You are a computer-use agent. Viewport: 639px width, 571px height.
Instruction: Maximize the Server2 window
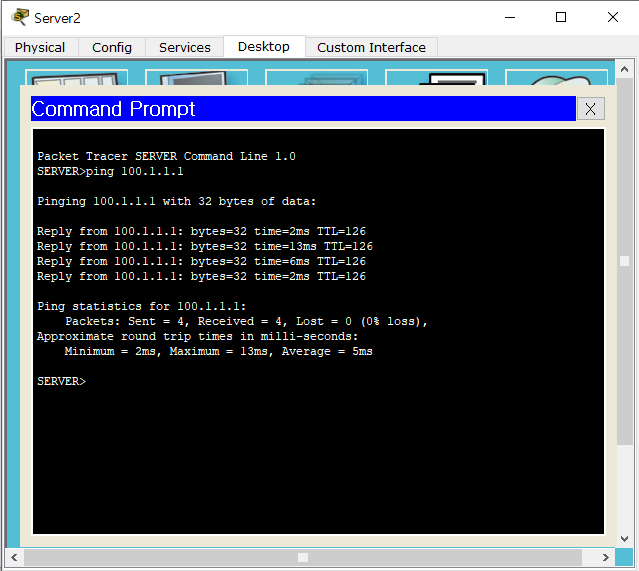(x=561, y=18)
